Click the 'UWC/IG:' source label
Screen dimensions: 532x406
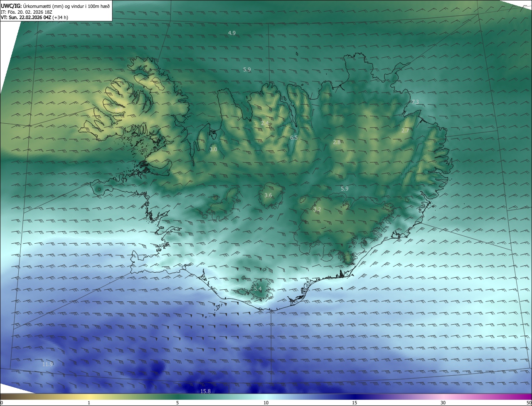(x=11, y=5)
